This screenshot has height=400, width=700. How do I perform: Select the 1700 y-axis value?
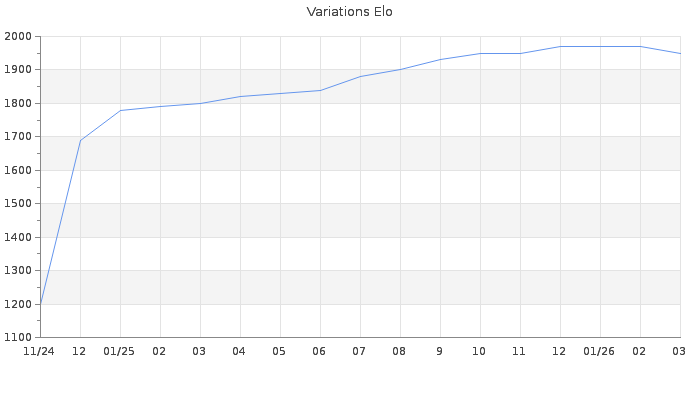(19, 137)
